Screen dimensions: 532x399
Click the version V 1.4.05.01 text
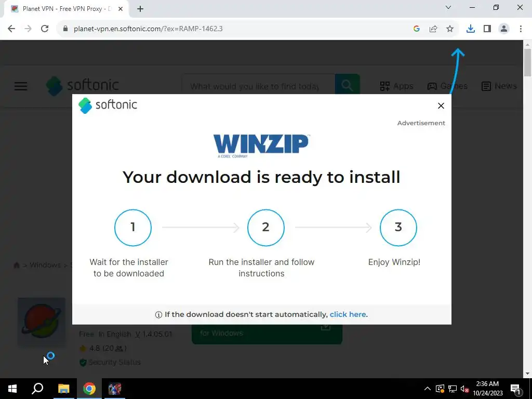point(154,334)
